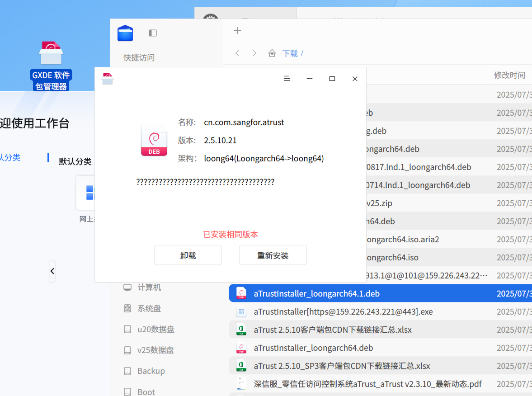This screenshot has width=532, height=396.
Task: Open hamburger menu in package installer dialog
Action: 287,78
